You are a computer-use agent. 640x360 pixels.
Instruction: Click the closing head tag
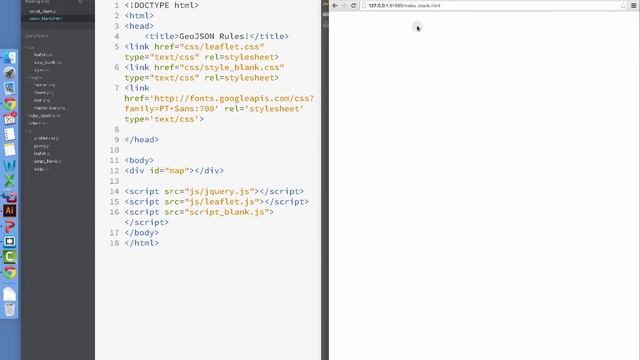(x=142, y=140)
